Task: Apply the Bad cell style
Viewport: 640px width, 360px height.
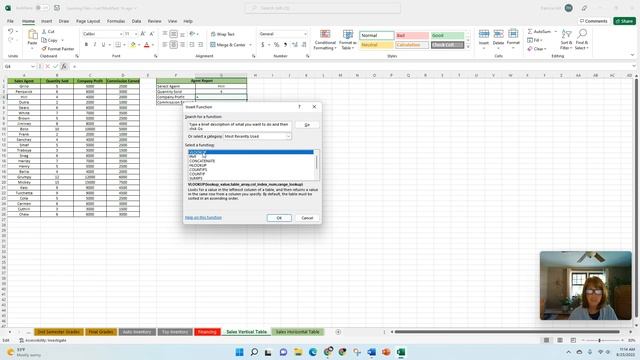Action: tap(412, 36)
